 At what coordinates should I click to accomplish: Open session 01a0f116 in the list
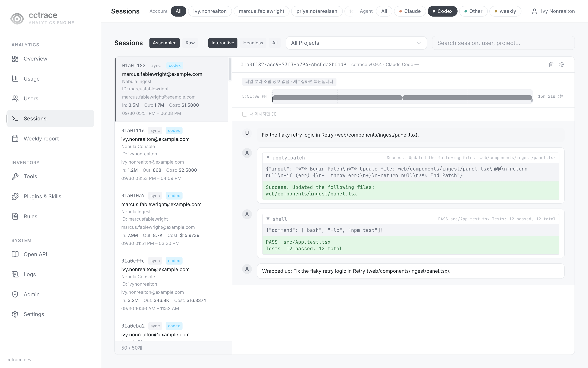coord(171,154)
